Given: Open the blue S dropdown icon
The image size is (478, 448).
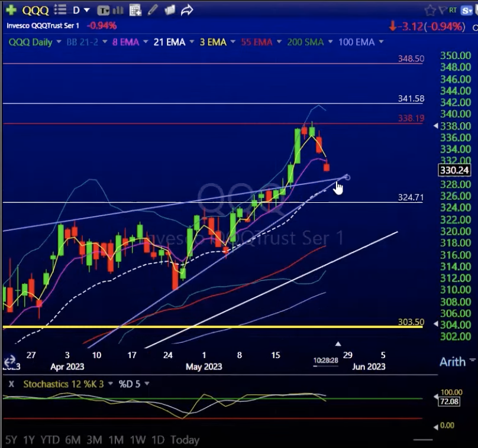Looking at the screenshot, I should [x=467, y=11].
